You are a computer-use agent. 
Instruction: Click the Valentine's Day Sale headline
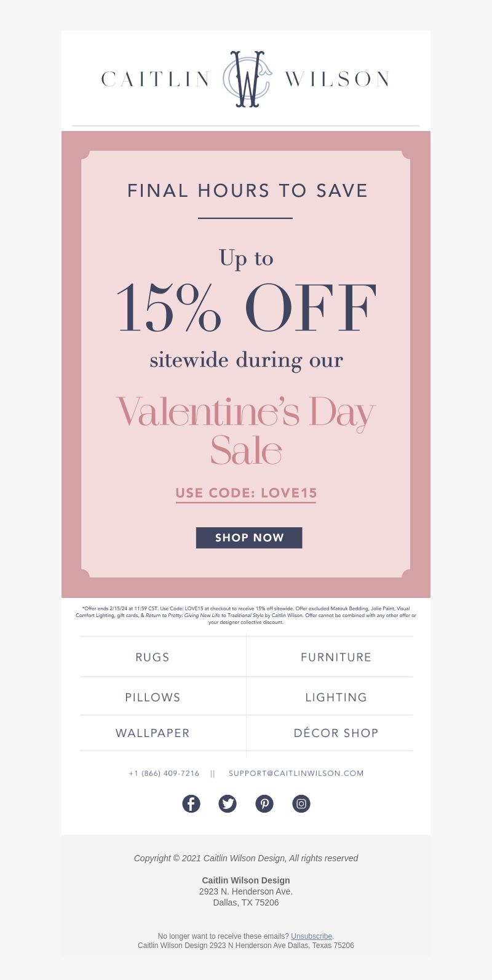coord(246,431)
